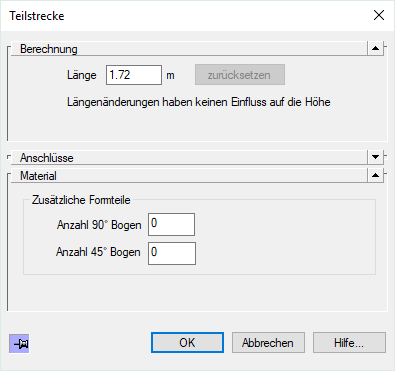
Task: Click the Länge label
Action: (x=82, y=75)
